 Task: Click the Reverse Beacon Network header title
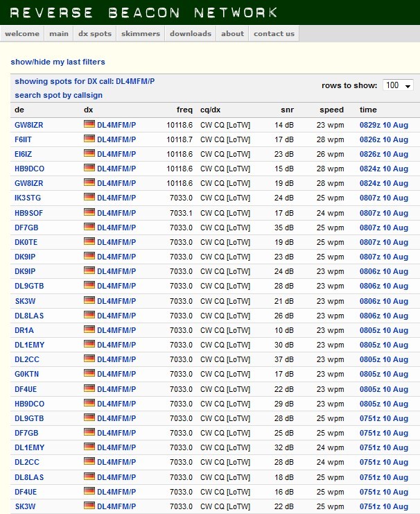pyautogui.click(x=144, y=12)
